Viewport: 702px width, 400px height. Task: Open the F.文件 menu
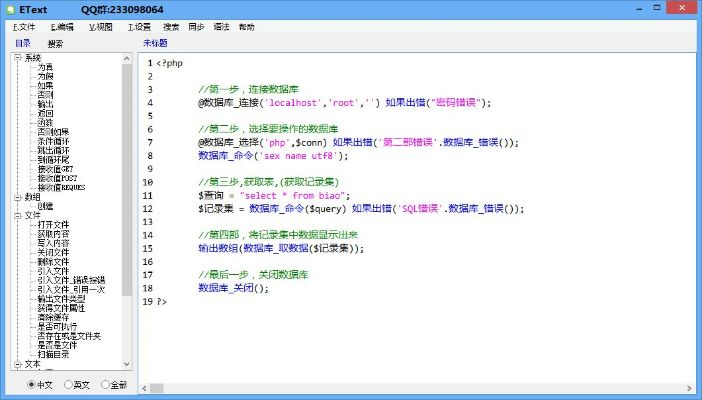tap(24, 27)
